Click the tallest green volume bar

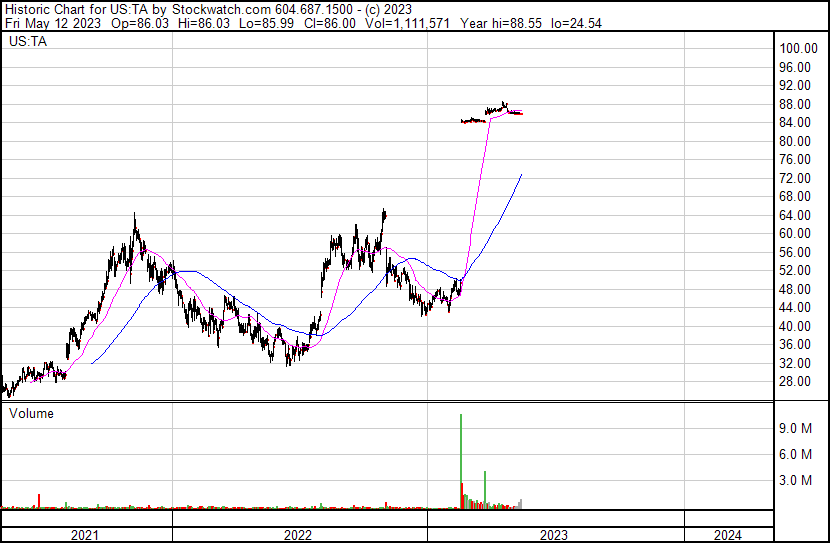click(461, 460)
